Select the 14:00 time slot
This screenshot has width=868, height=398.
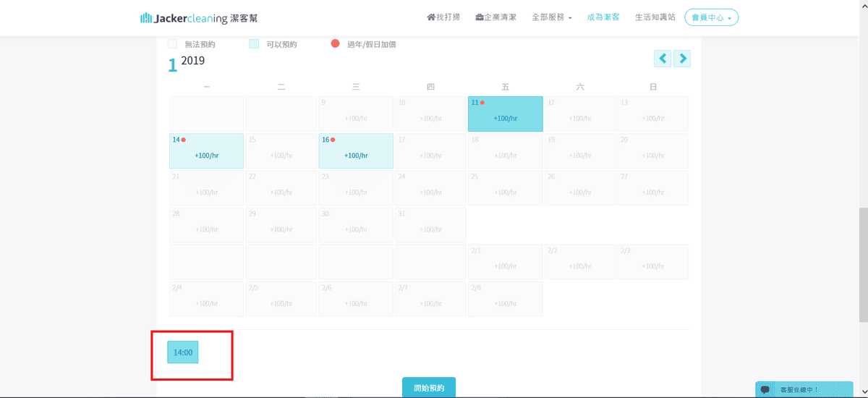click(x=183, y=352)
